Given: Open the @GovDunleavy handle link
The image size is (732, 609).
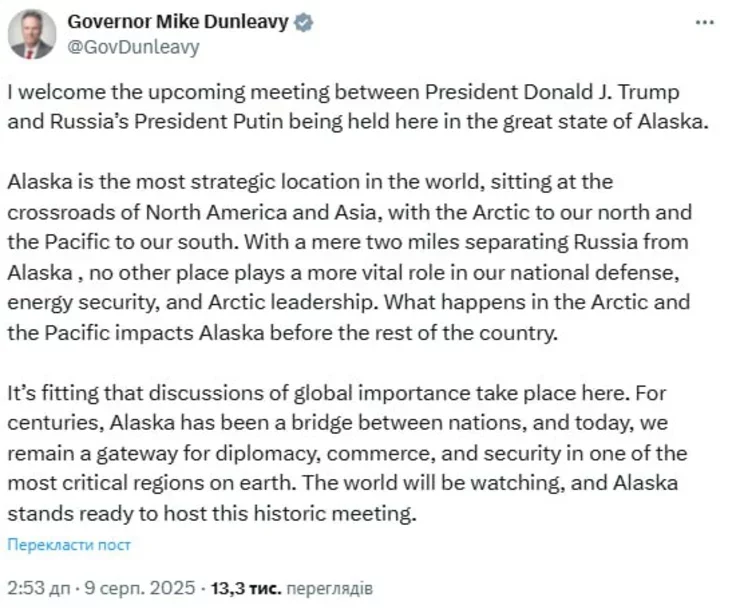Looking at the screenshot, I should [x=133, y=46].
